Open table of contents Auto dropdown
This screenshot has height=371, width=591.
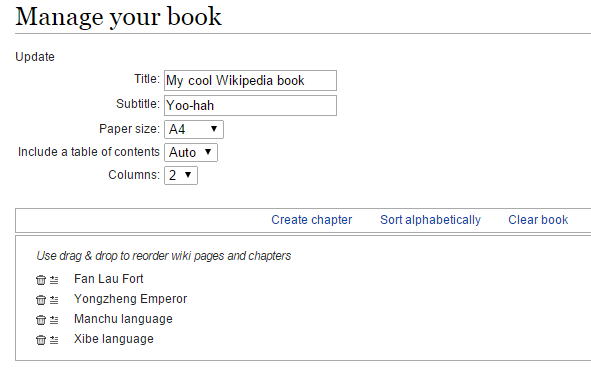pyautogui.click(x=191, y=152)
